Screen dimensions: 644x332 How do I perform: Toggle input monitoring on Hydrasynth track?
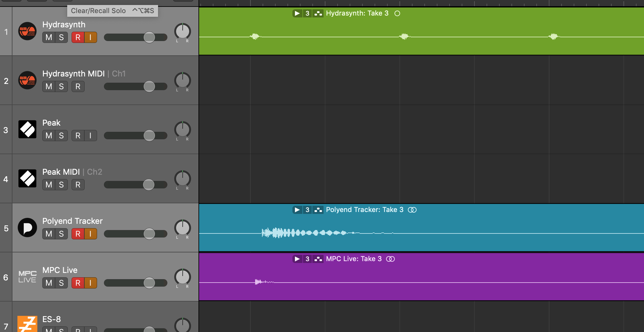click(x=91, y=37)
